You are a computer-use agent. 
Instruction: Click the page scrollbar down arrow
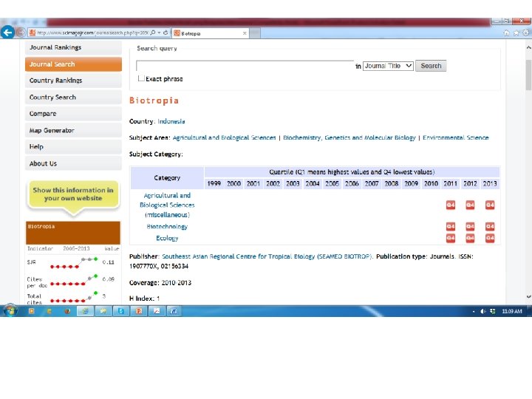click(528, 296)
